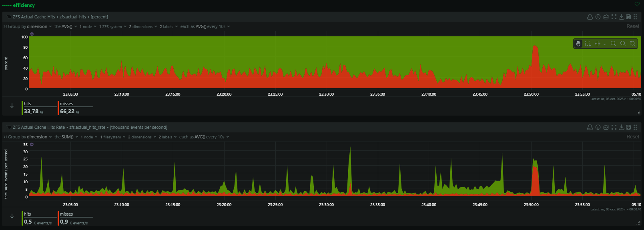Screen dimensions: 644x230
Task: Click resize handle of cache hits chart
Action: 638,113
